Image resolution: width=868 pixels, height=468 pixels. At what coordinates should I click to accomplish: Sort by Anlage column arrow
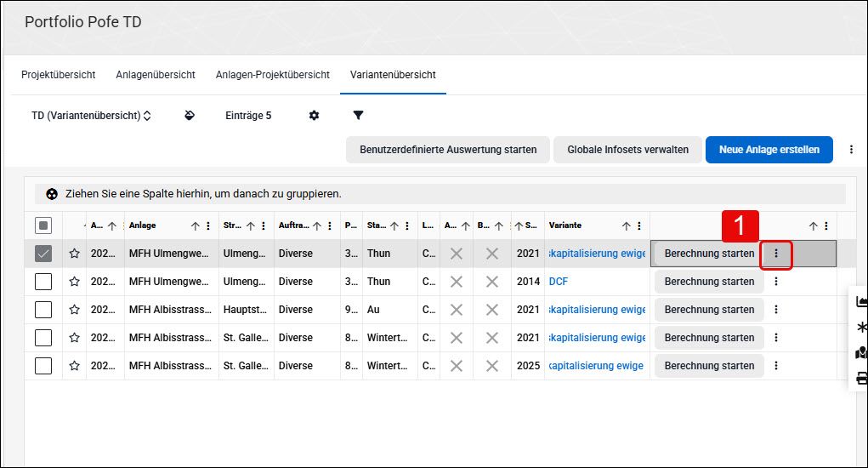(x=196, y=226)
